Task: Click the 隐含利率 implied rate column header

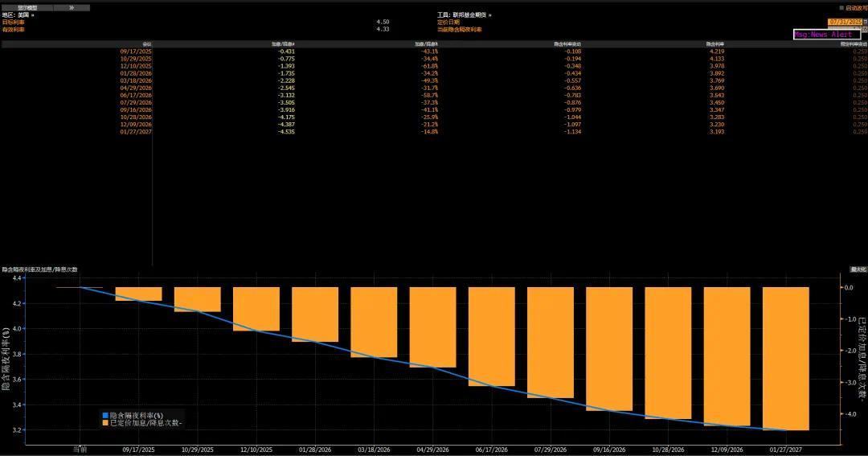Action: tap(716, 44)
